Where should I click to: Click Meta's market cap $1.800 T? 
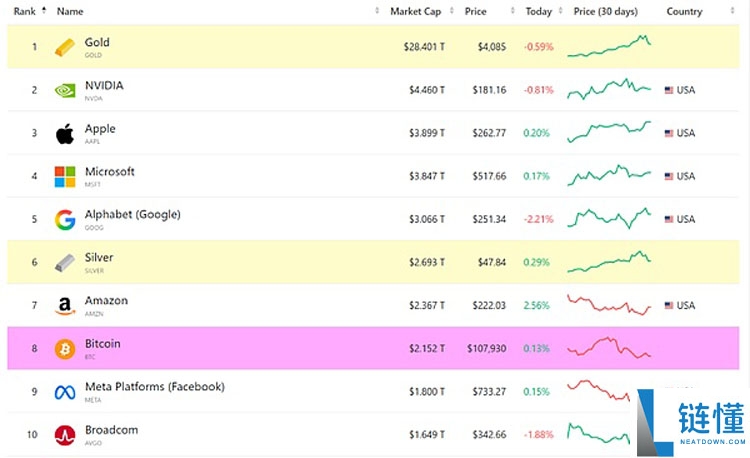tap(427, 392)
